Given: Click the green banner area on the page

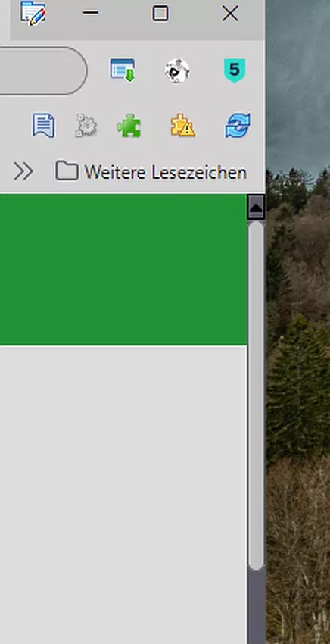Looking at the screenshot, I should coord(123,270).
